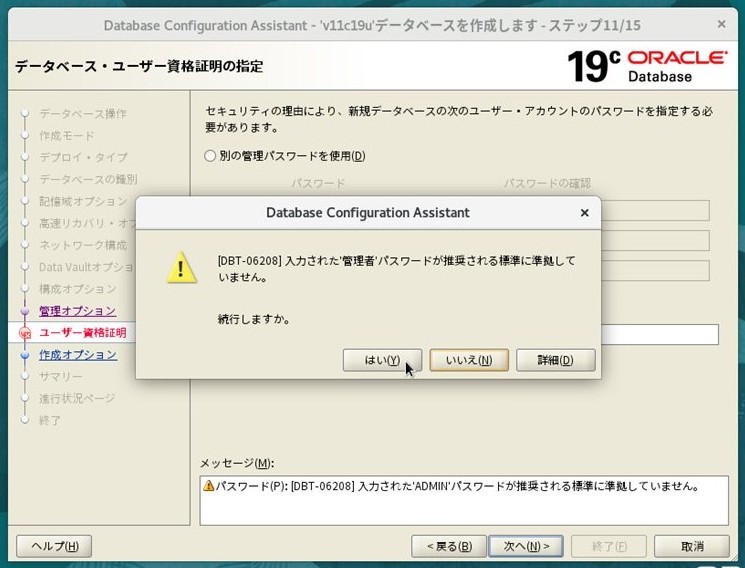
Task: Click 記憶域オプション step label
Action: [x=83, y=201]
